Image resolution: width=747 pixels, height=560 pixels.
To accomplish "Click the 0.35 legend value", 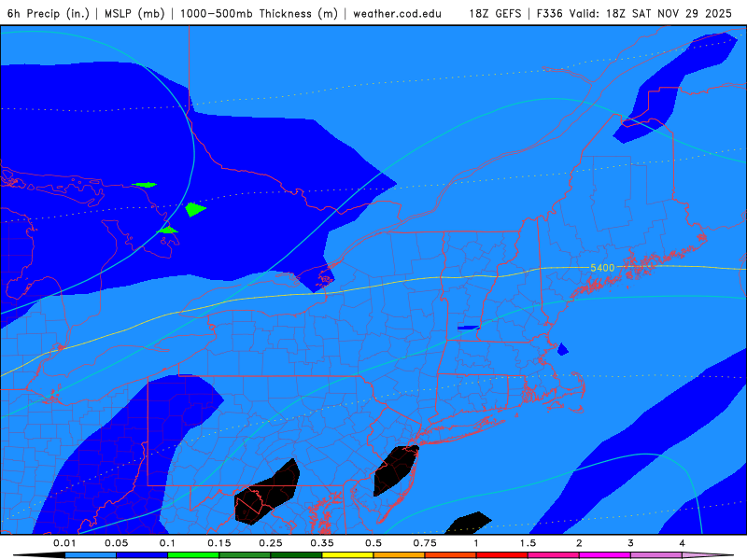I will coord(322,543).
